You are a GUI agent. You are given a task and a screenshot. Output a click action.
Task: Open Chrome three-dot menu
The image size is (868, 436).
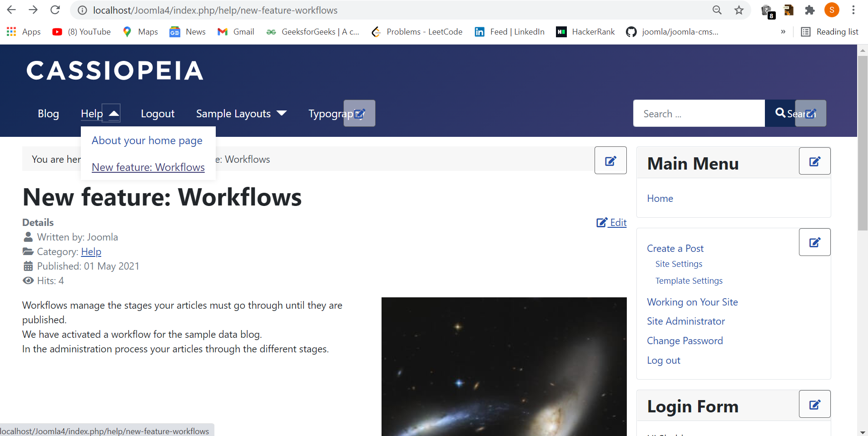[x=853, y=10]
